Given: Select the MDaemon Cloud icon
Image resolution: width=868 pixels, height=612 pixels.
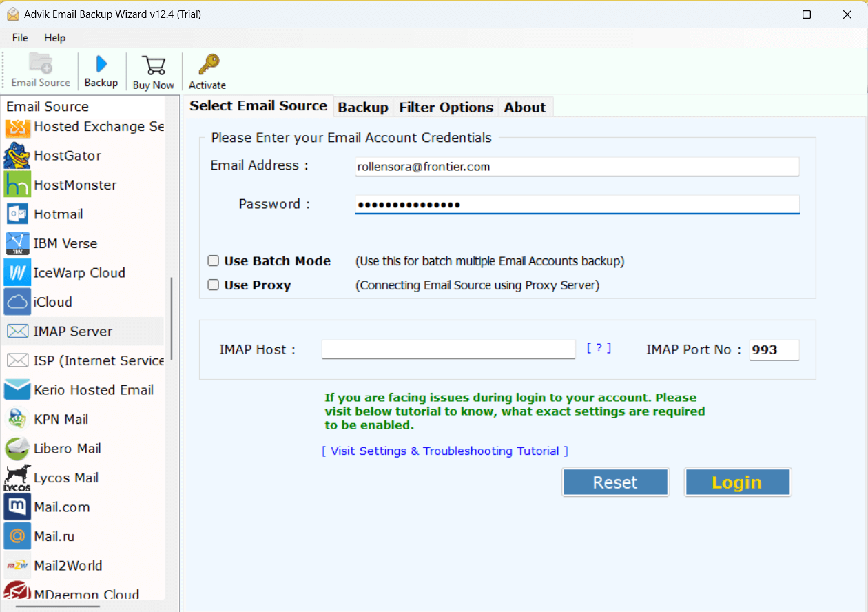Looking at the screenshot, I should click(17, 591).
